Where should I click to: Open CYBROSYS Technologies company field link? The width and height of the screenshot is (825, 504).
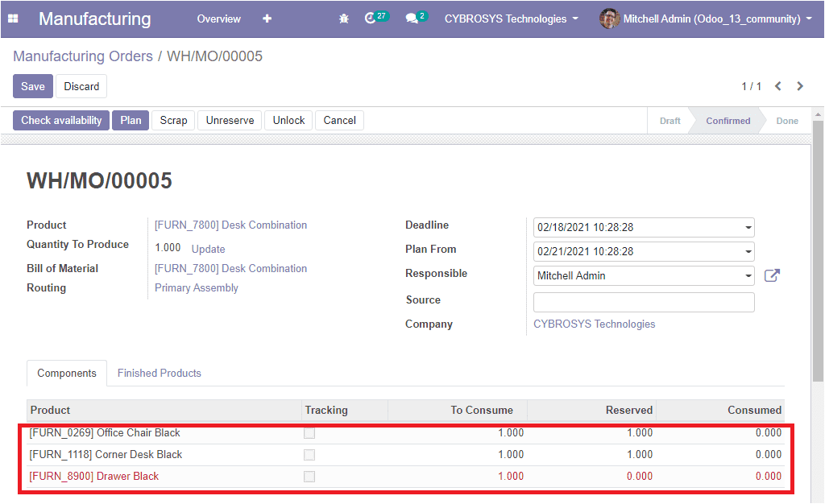[595, 324]
